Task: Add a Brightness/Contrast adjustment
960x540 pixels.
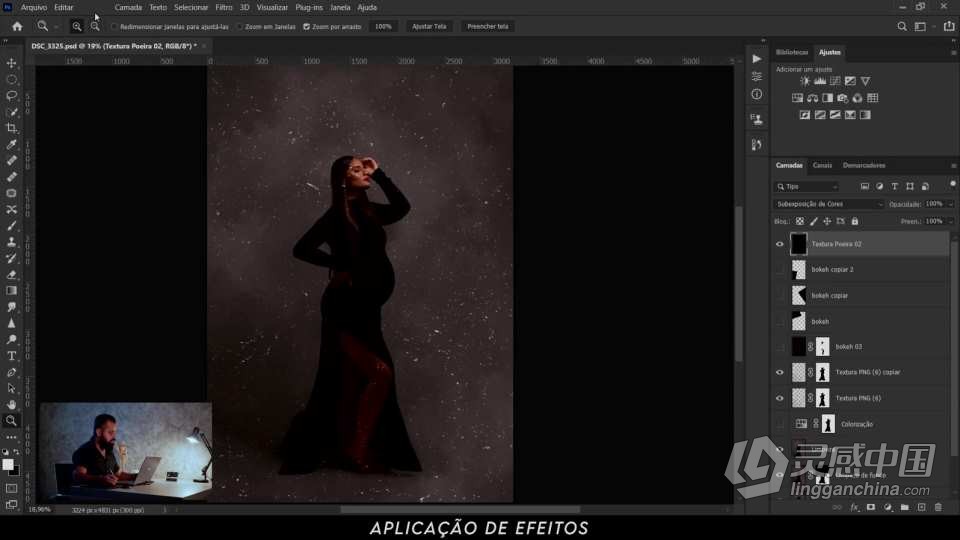Action: click(805, 81)
